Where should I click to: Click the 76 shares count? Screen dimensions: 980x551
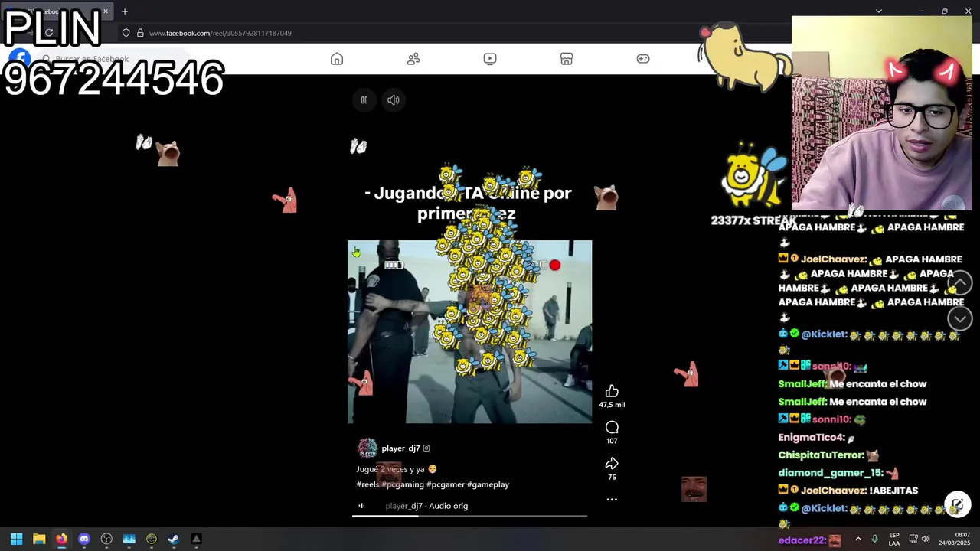[612, 477]
